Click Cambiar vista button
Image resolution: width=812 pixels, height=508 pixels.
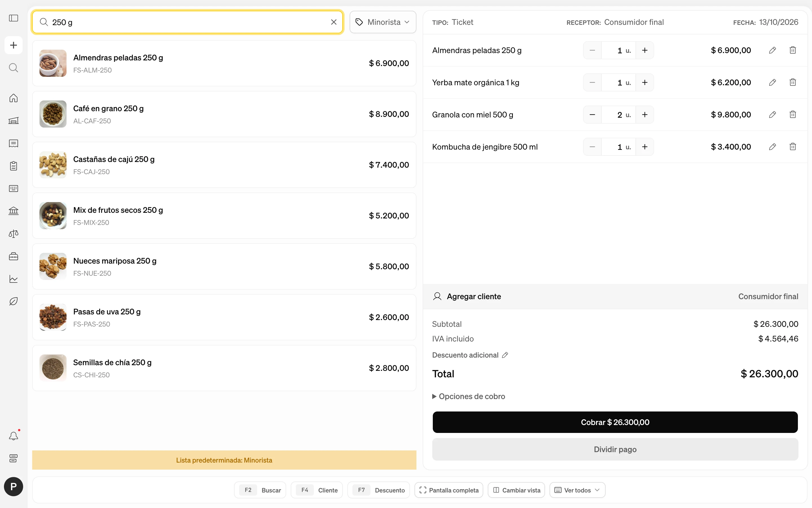(517, 490)
